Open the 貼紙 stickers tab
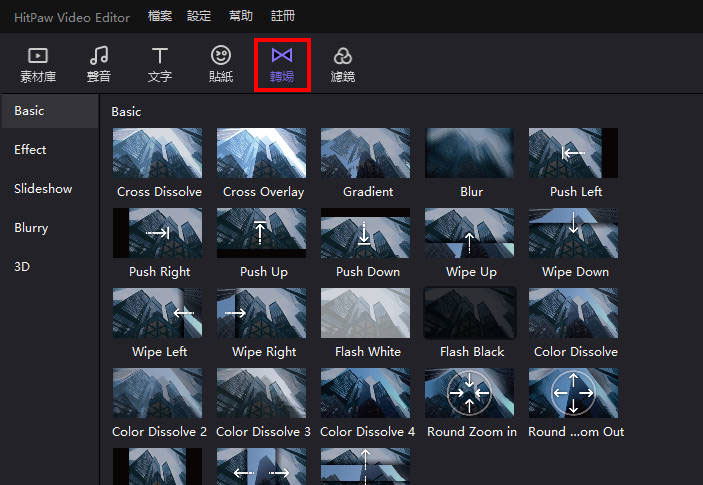The width and height of the screenshot is (703, 485). coord(221,65)
